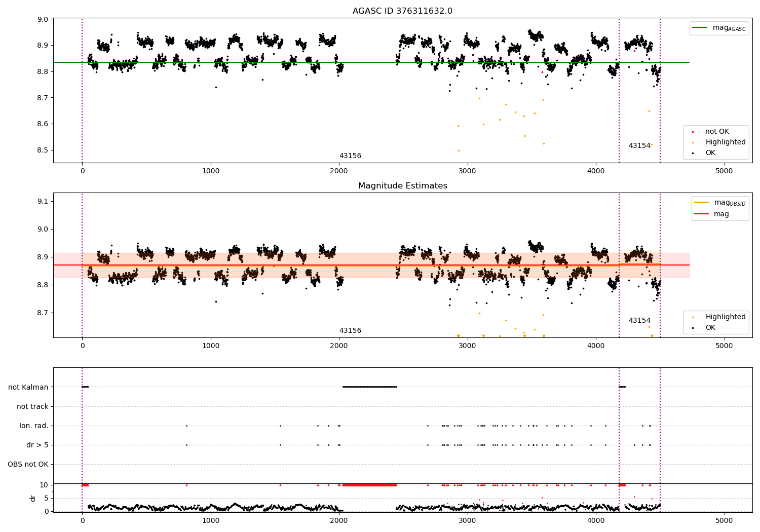Click the 8.7 tick of the AGASC ID plot
The height and width of the screenshot is (532, 760).
(43, 98)
